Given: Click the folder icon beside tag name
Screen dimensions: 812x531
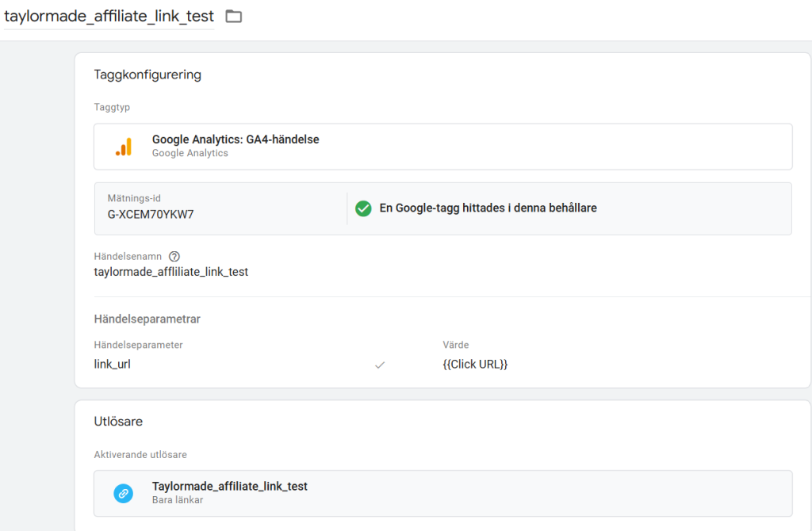Looking at the screenshot, I should (234, 17).
